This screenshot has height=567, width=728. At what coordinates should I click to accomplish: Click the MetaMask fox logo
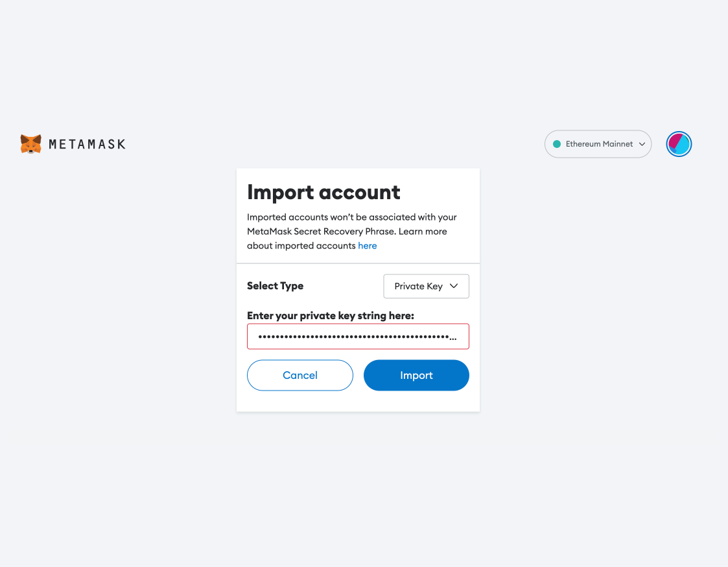click(30, 144)
